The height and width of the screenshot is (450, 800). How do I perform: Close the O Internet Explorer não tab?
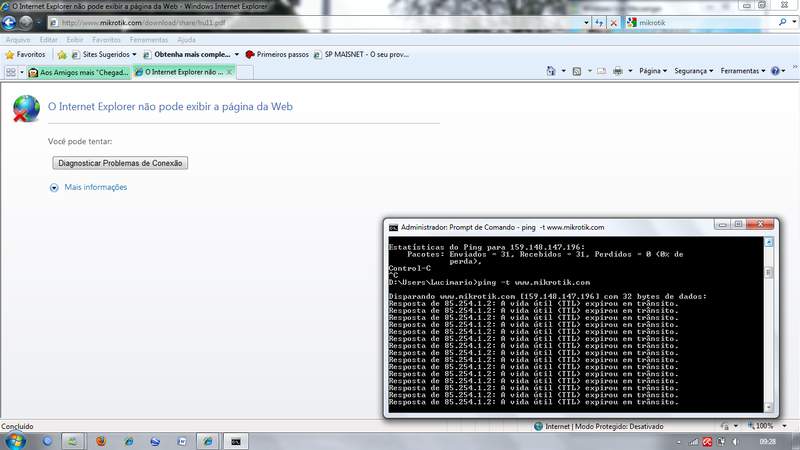[230, 72]
